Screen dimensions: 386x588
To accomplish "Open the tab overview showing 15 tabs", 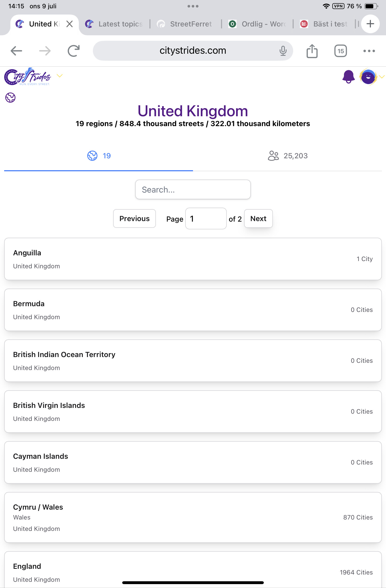I will coord(341,51).
